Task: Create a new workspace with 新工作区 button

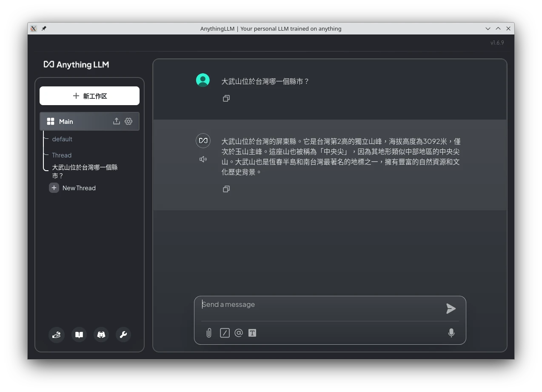Action: (89, 96)
